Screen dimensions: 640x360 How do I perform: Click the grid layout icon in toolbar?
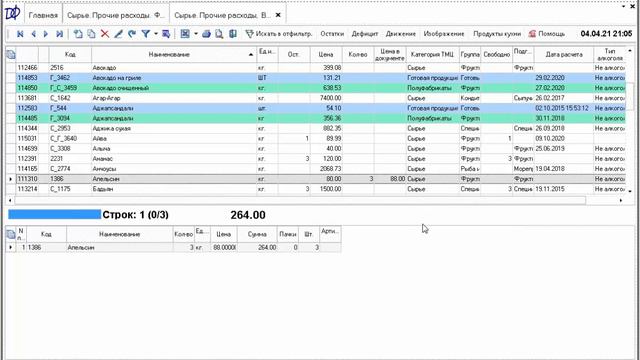185,34
